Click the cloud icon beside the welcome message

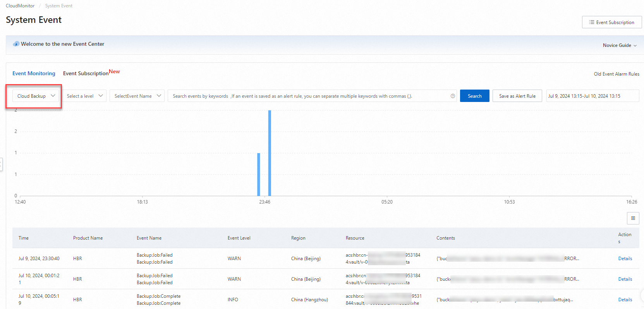16,44
